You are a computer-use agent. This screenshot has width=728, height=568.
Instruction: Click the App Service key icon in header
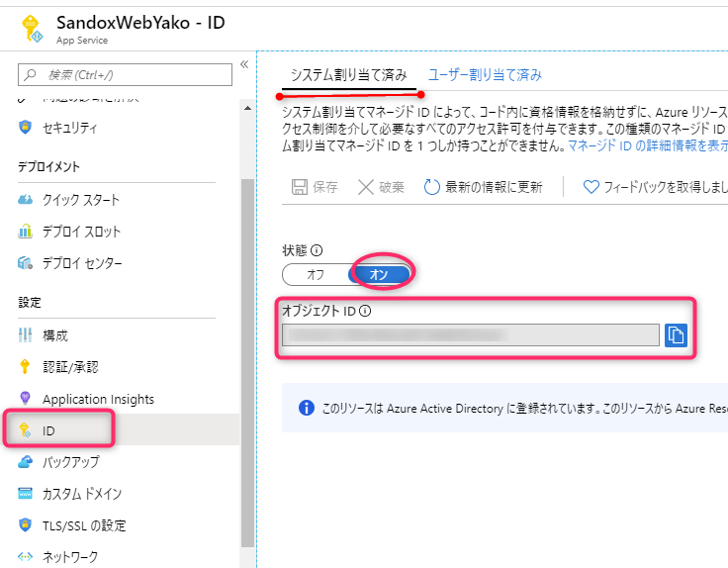tap(32, 29)
